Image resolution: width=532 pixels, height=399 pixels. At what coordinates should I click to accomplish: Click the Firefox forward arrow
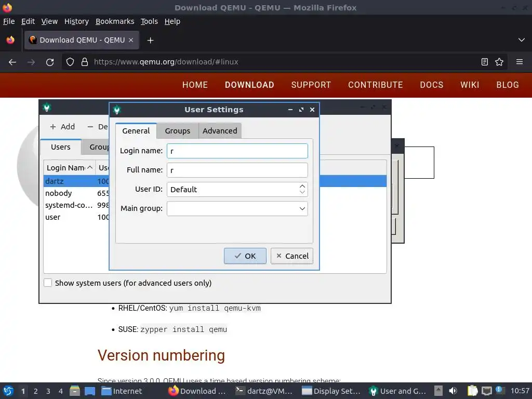point(31,62)
